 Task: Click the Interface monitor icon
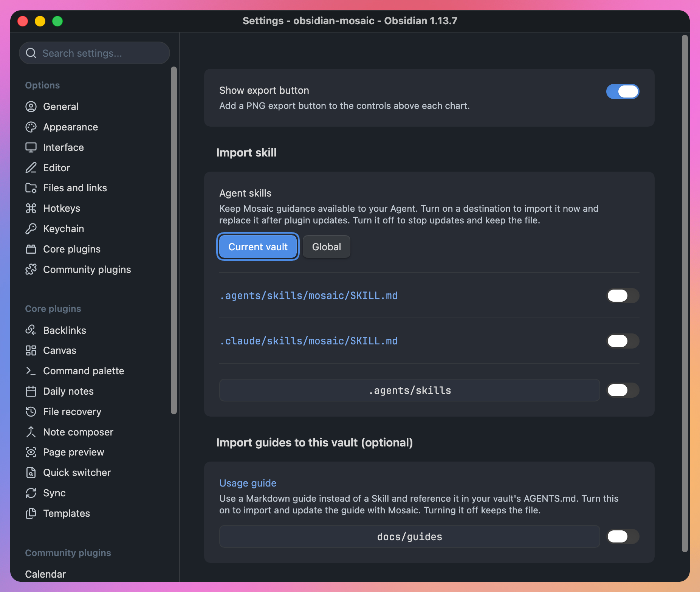click(x=31, y=147)
